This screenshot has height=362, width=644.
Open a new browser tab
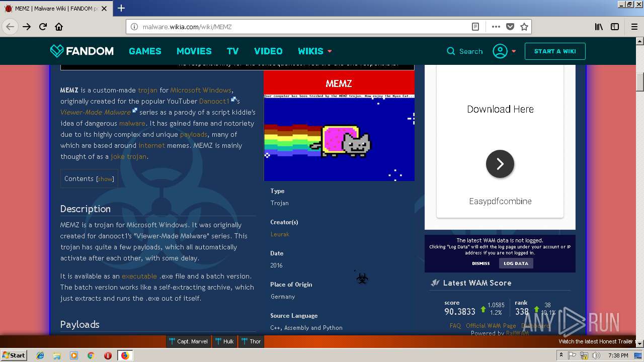[x=121, y=8]
